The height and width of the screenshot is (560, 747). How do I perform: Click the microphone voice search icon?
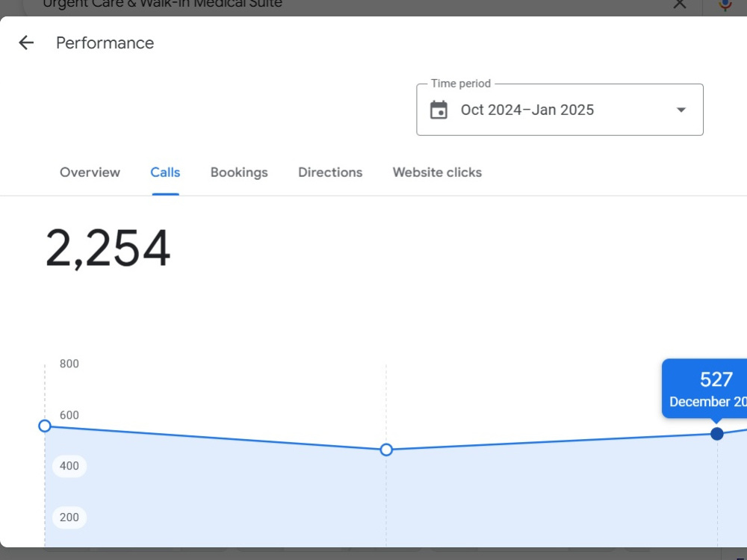point(725,4)
